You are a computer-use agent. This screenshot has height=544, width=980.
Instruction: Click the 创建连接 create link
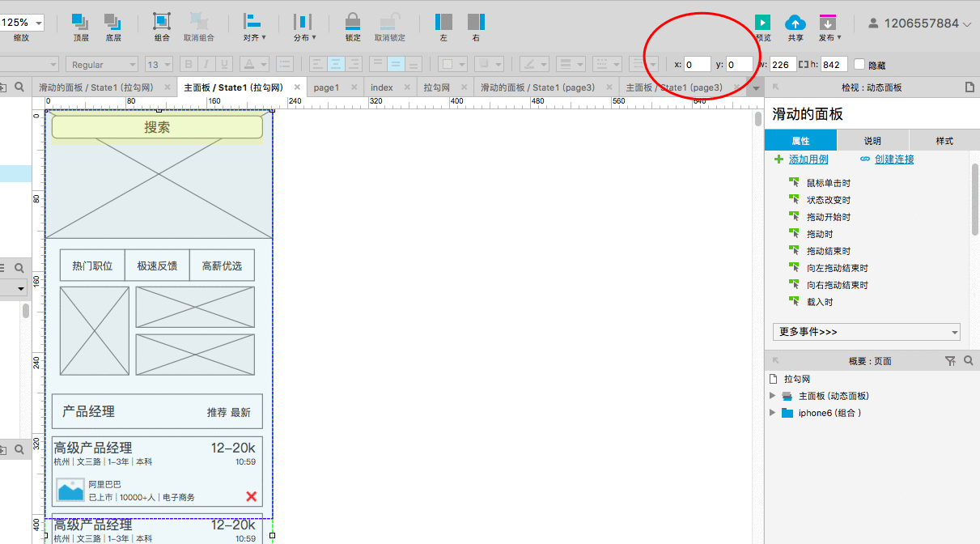(894, 159)
